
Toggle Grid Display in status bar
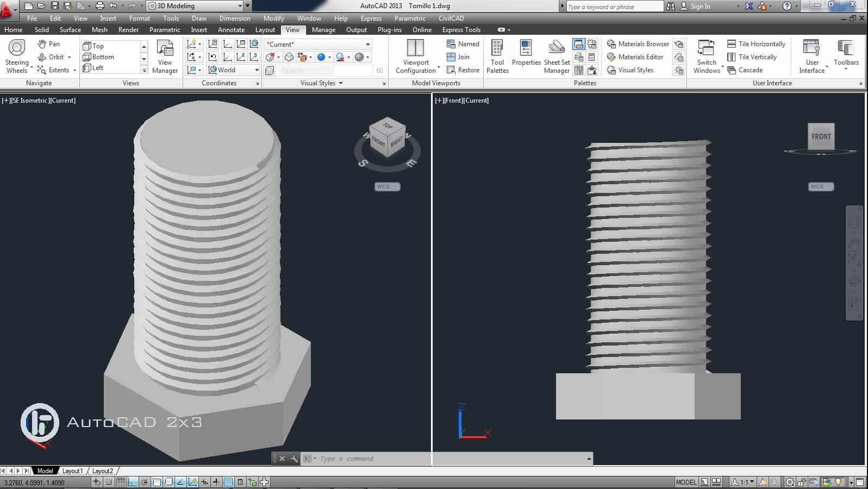point(121,482)
